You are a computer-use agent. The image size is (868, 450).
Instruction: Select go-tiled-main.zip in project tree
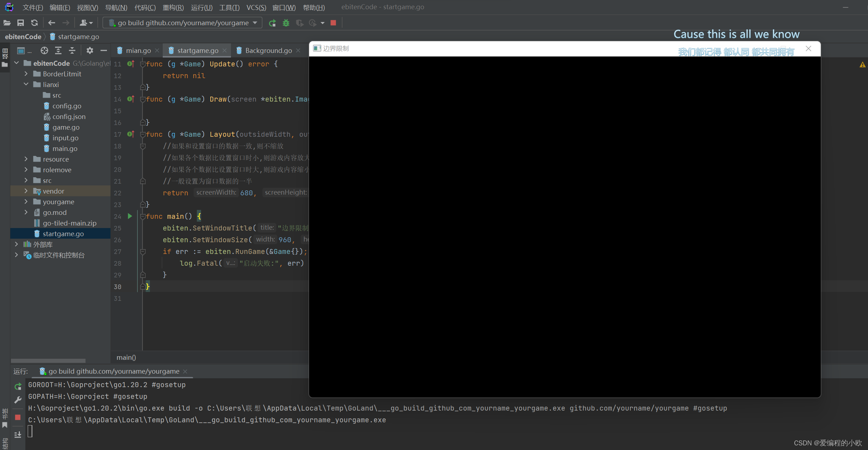coord(70,223)
